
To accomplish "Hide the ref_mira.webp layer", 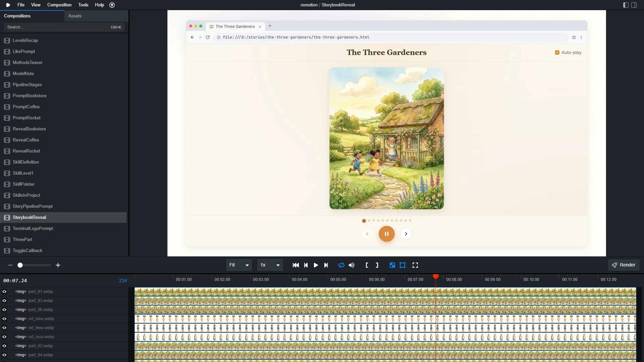I will click(4, 319).
